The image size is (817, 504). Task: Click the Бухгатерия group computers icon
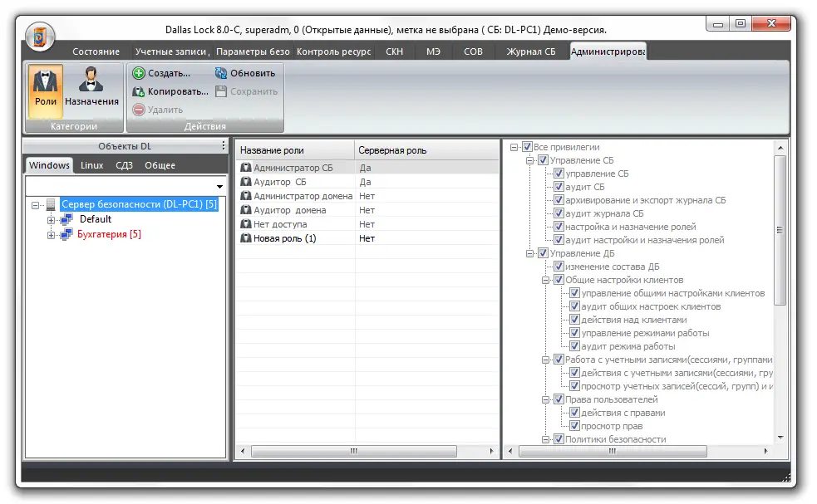point(66,234)
